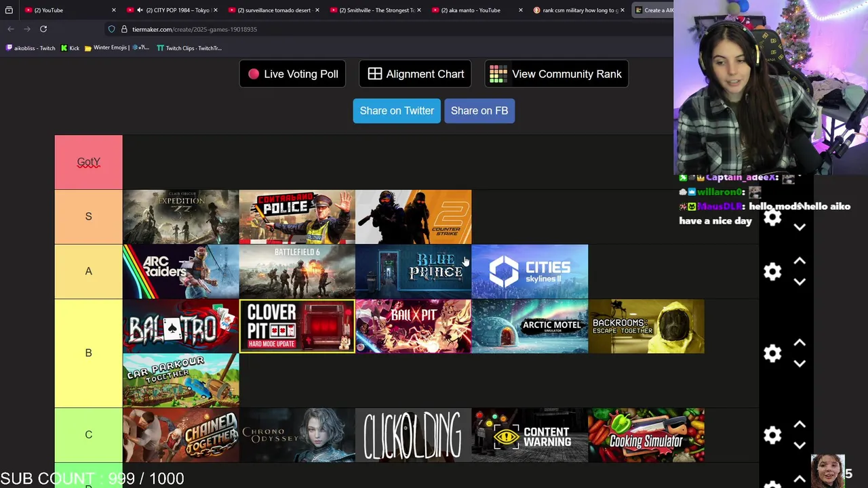Click the orange S tier label
Screen dimensions: 868x488
click(89, 217)
